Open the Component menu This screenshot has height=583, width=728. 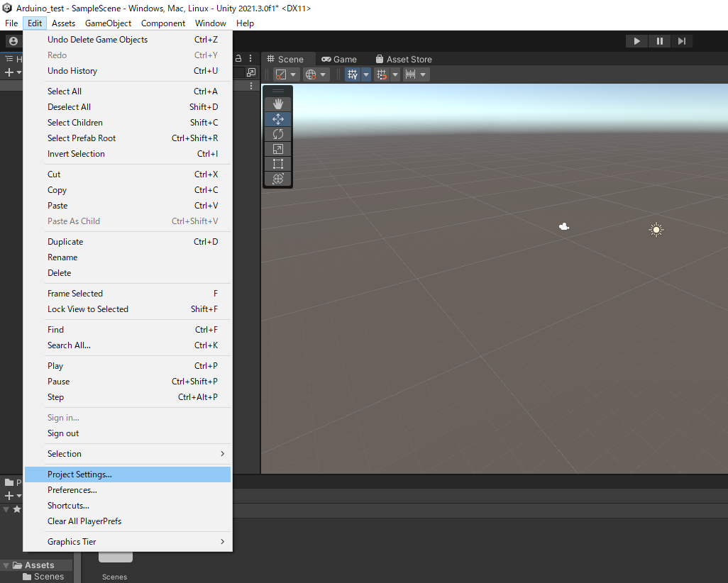point(162,23)
